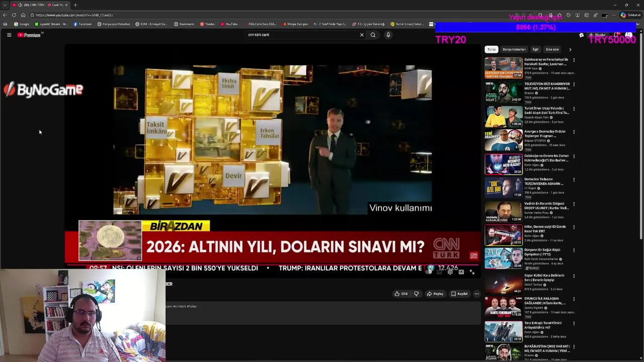The image size is (644, 362).
Task: Click the YouTube search magnifier button
Action: coord(373,35)
